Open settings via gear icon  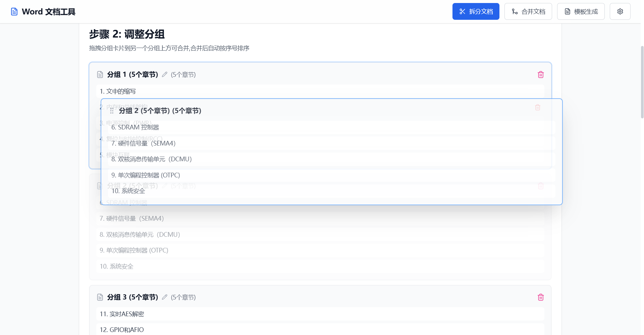point(620,11)
